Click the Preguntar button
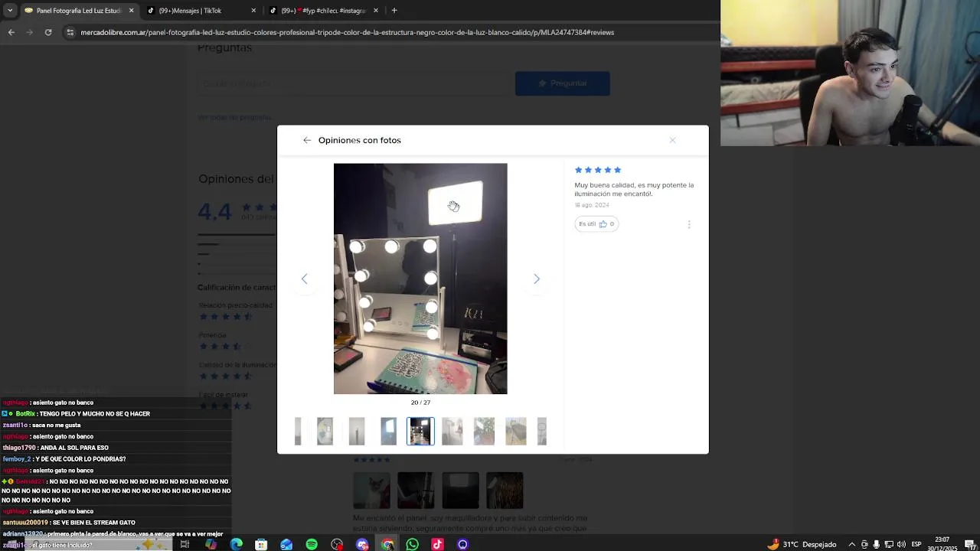The image size is (980, 551). (563, 83)
